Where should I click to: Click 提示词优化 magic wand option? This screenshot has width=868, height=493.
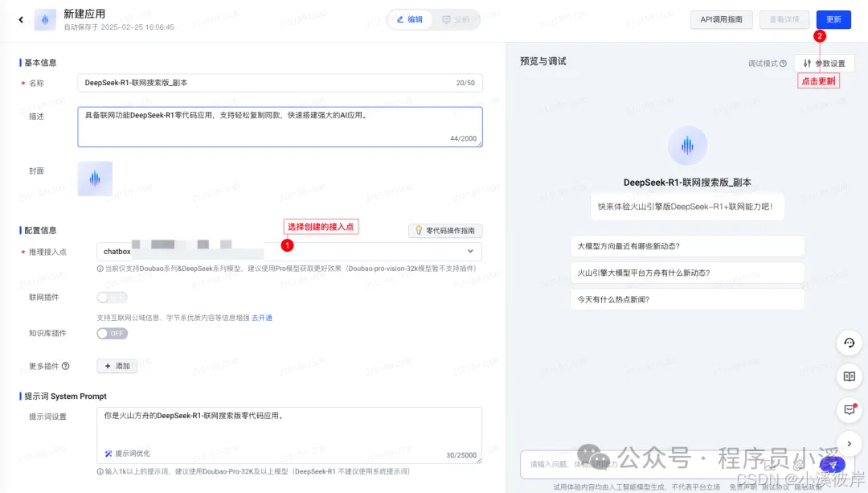pyautogui.click(x=127, y=454)
